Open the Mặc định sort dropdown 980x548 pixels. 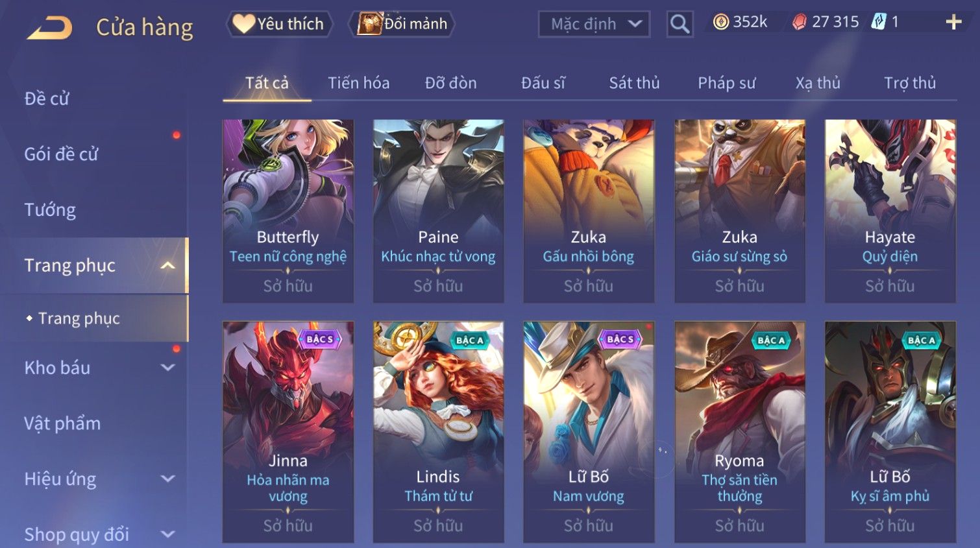click(x=594, y=25)
